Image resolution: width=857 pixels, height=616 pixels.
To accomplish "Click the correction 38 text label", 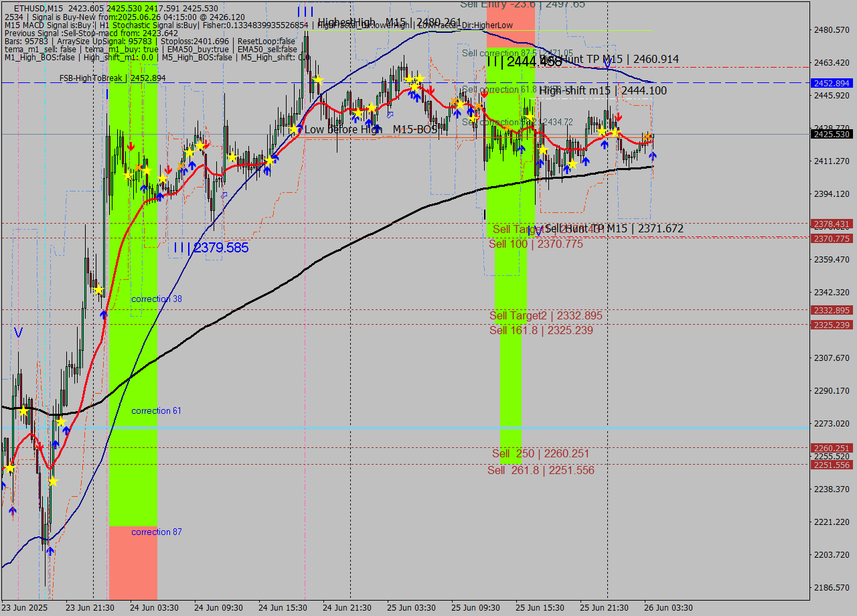I will point(156,299).
